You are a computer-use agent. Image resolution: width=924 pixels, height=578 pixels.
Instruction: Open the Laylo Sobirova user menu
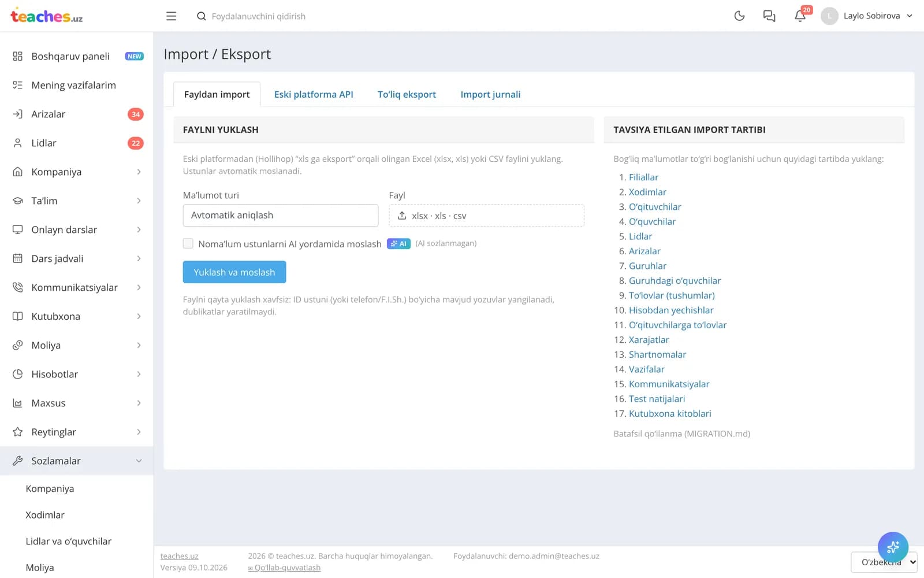[867, 16]
